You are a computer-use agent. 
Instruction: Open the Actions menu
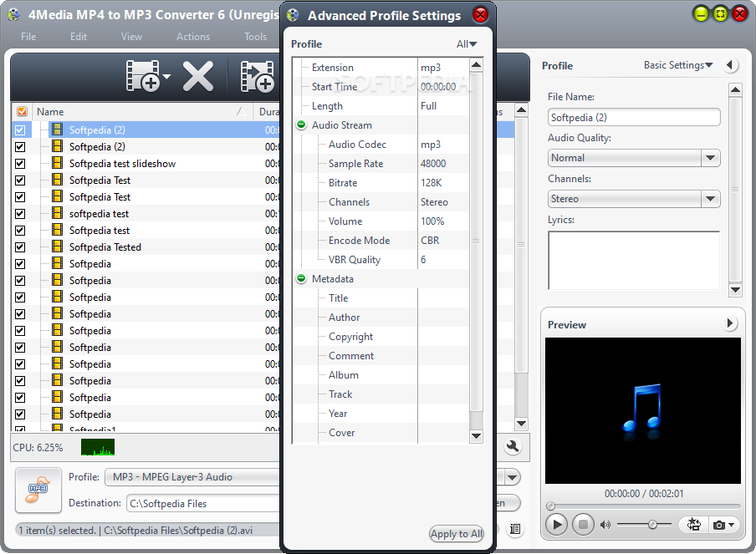click(x=193, y=37)
